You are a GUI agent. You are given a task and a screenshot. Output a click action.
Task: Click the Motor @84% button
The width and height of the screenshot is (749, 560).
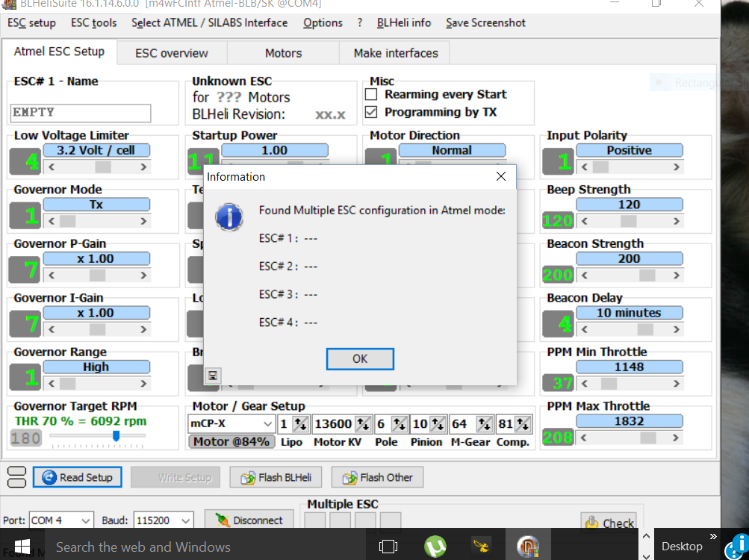(x=231, y=441)
